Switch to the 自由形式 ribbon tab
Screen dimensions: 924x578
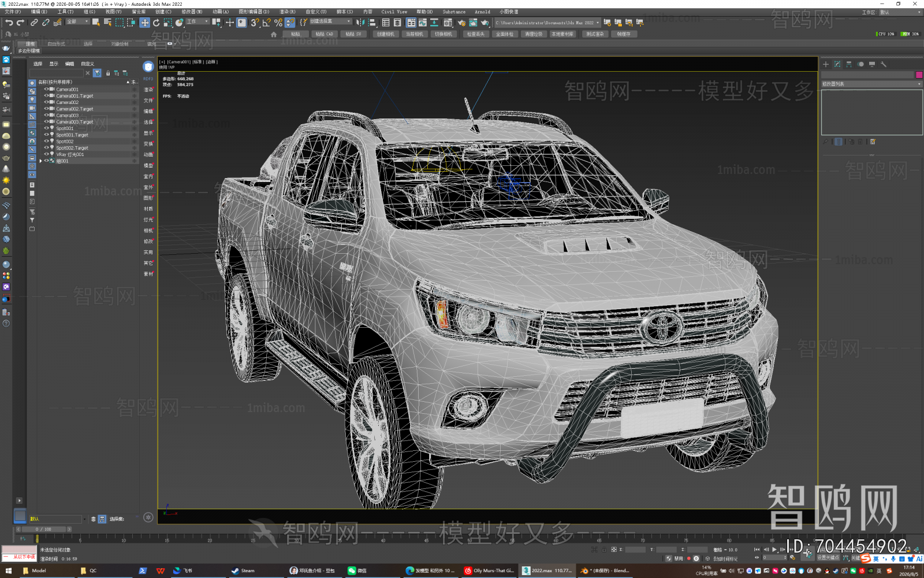point(56,44)
